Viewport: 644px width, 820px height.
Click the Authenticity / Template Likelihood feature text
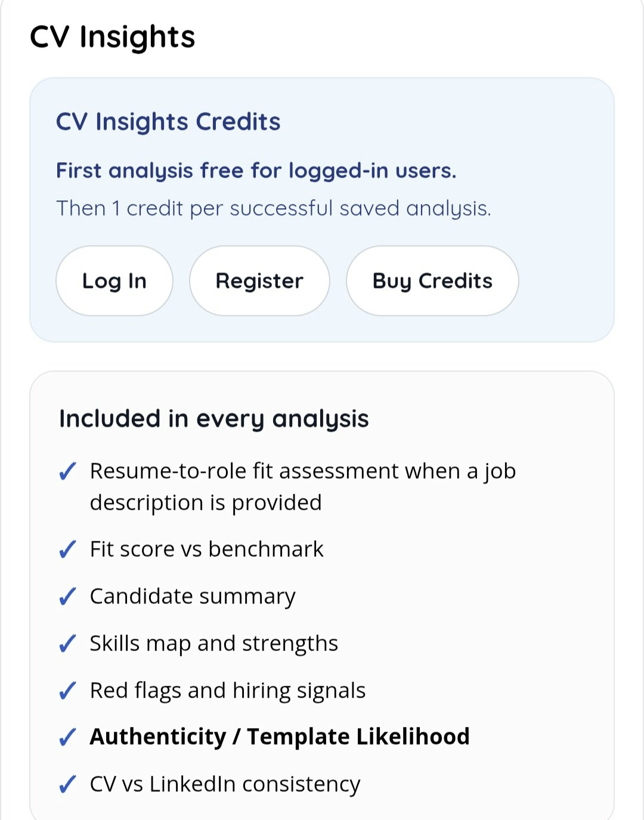[280, 737]
